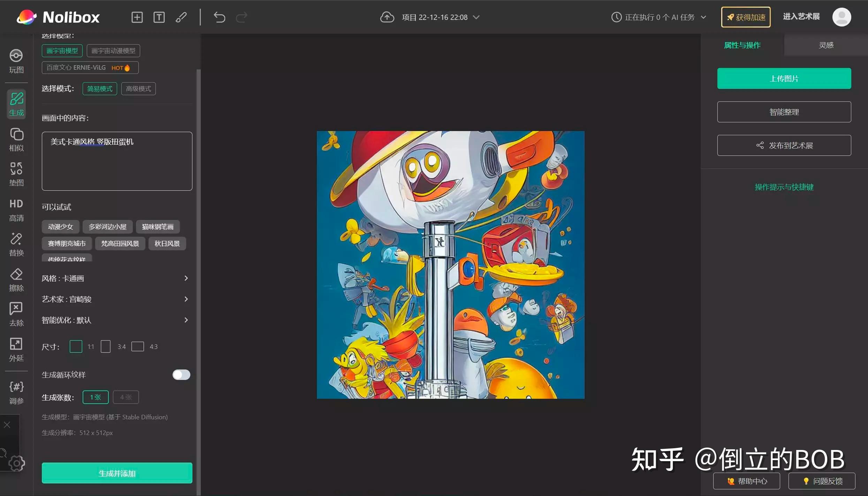Click the undo arrow in the toolbar

(x=219, y=17)
